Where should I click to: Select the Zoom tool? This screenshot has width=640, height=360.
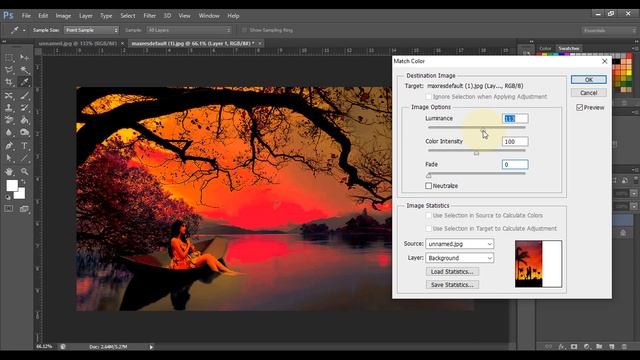[x=24, y=171]
